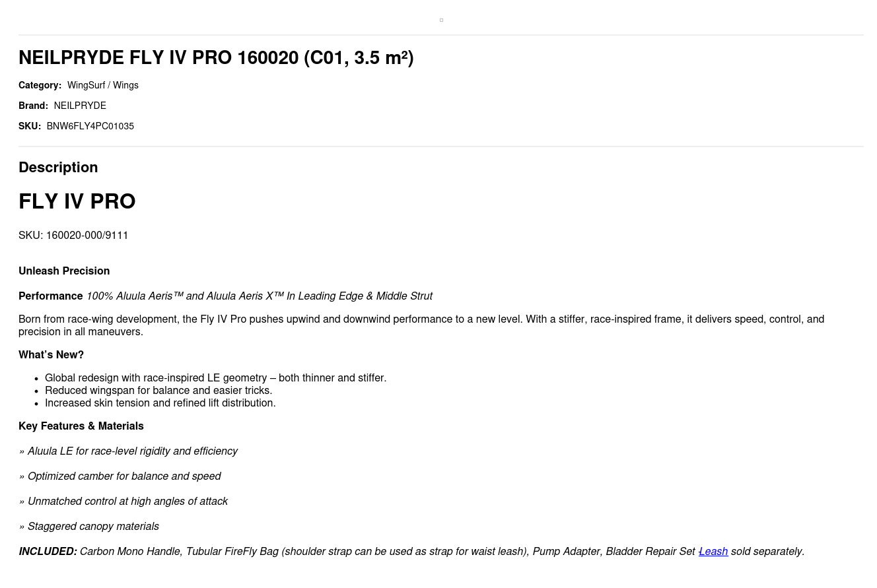Screen dimensions: 877x588
Task: Click the Reduced wingspan bullet point
Action: [158, 391]
